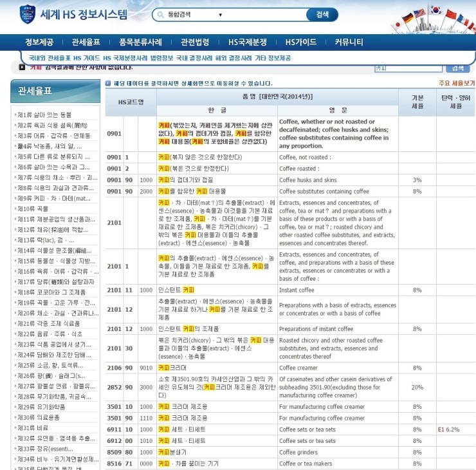Screen dimensions: 476x470
Task: Expand 제5류 다른 류로 분류되지 item
Action: click(x=53, y=156)
